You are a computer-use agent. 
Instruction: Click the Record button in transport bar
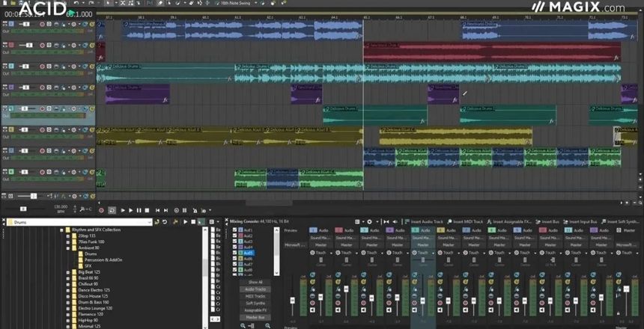coord(101,210)
